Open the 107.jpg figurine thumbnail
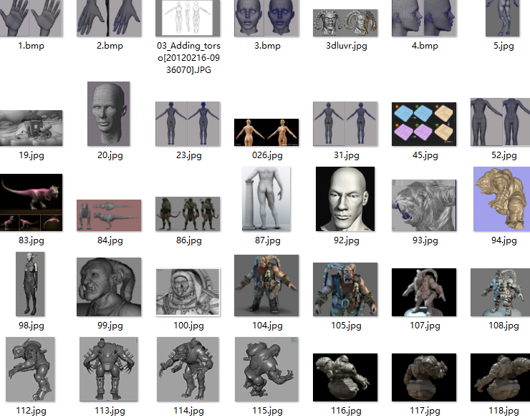This screenshot has width=530, height=420. [x=424, y=292]
